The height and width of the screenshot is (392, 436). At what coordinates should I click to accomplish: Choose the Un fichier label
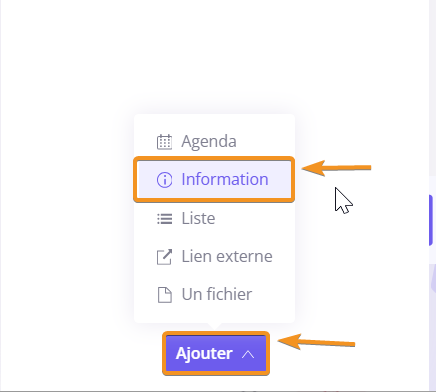click(216, 294)
